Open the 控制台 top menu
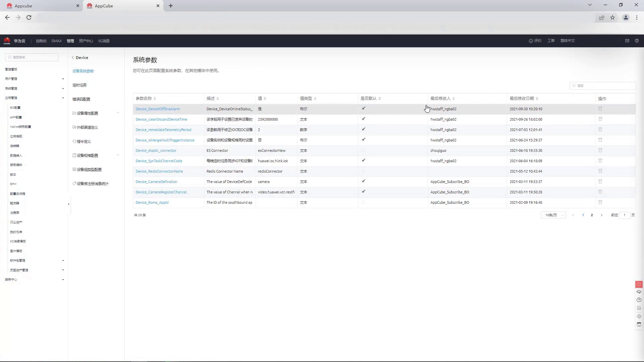The width and height of the screenshot is (644, 362). [x=41, y=41]
